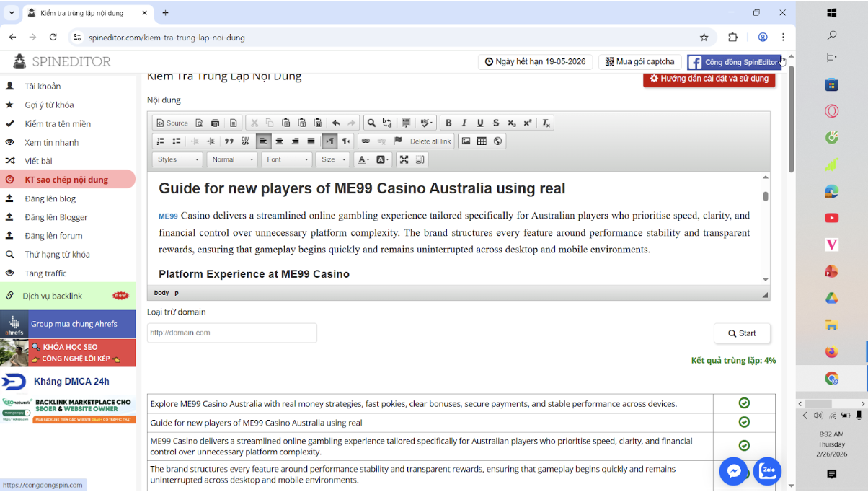Open the Maximize editor icon
Viewport: 868px width, 492px height.
[x=402, y=159]
